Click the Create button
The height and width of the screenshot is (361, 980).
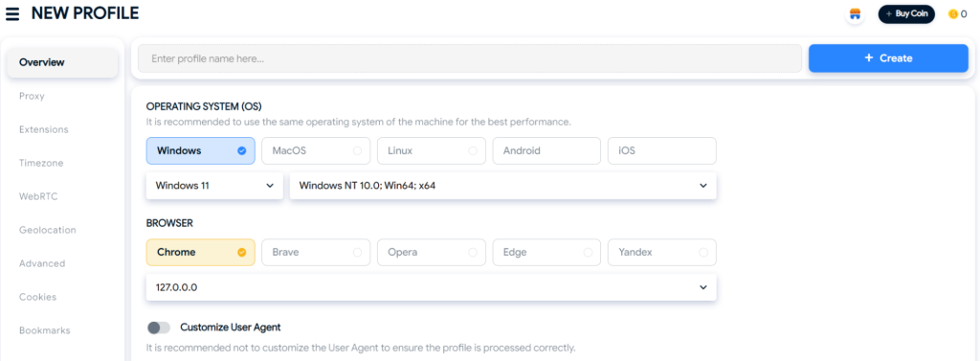[888, 58]
